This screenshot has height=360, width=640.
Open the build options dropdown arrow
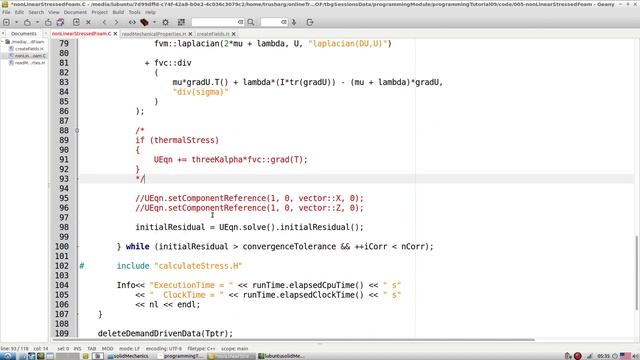click(x=154, y=22)
